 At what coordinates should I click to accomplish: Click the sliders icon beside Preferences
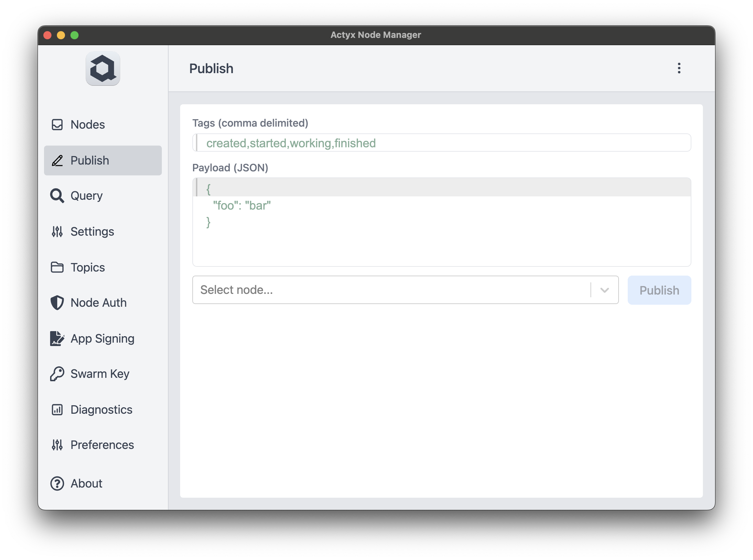pyautogui.click(x=57, y=445)
